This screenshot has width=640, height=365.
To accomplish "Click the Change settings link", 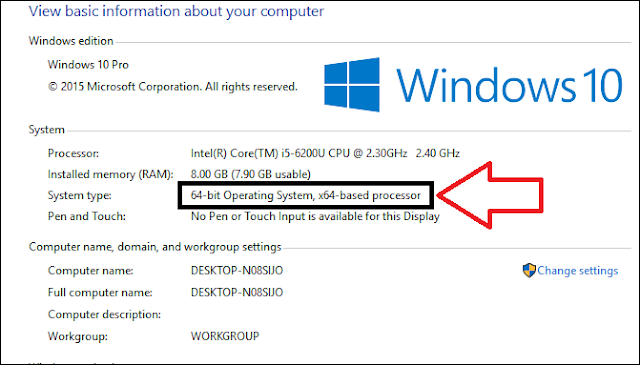I will [578, 271].
